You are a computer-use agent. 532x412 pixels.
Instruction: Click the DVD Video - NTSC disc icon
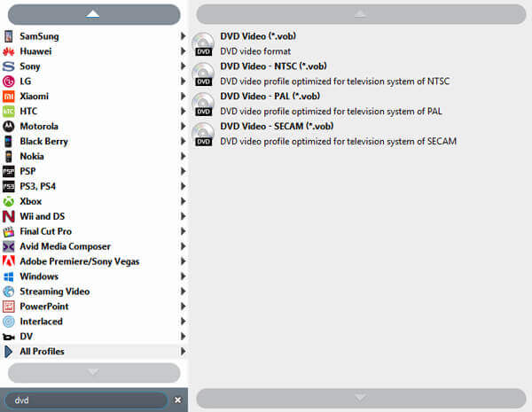pos(203,74)
